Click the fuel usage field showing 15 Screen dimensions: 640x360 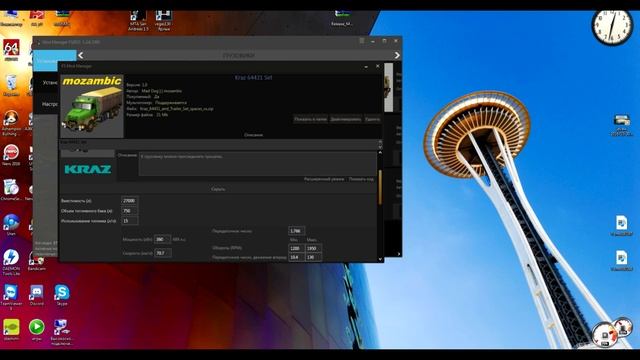[129, 221]
